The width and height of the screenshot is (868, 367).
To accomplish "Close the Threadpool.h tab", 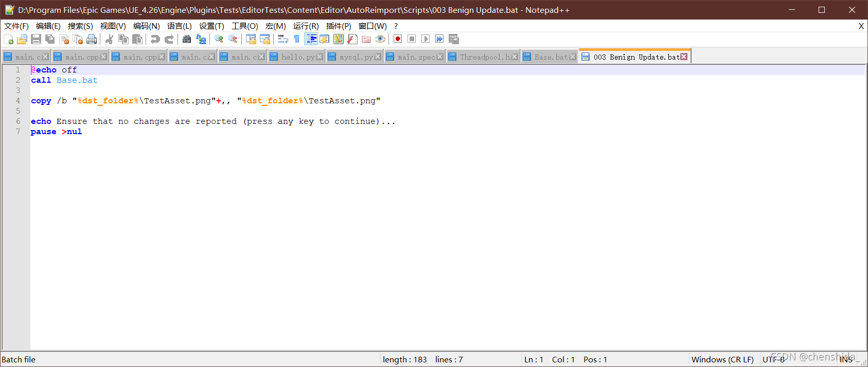I will [x=515, y=57].
